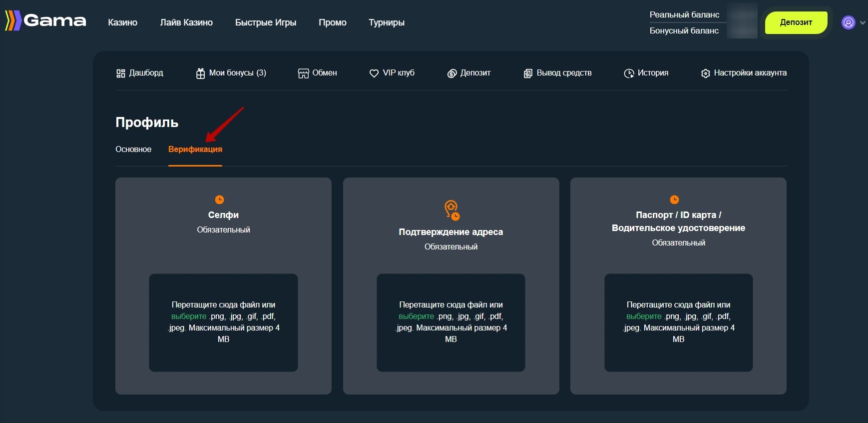The width and height of the screenshot is (868, 423).
Task: Click the coin icon next to Депозит
Action: (451, 73)
